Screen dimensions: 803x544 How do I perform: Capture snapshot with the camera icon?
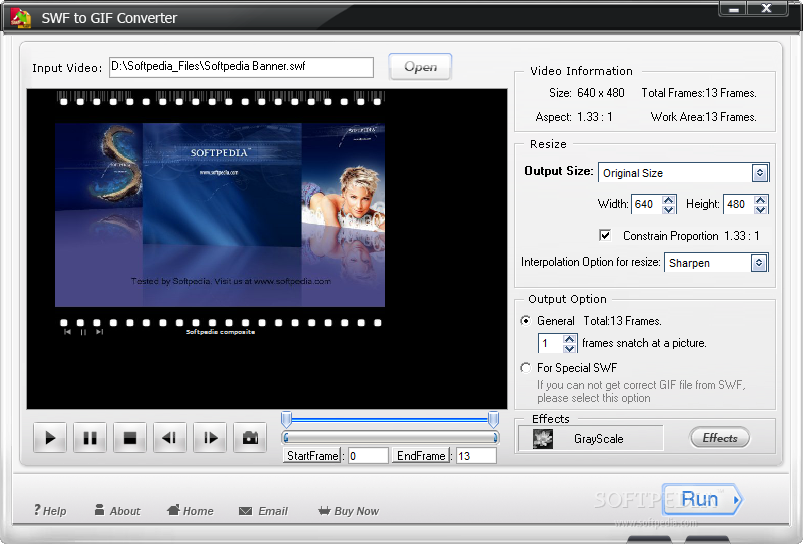click(x=250, y=438)
